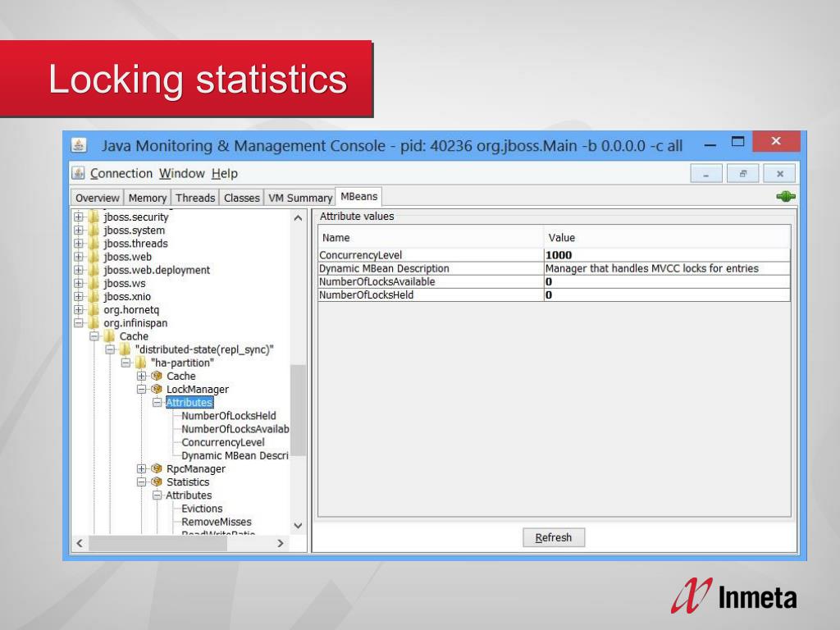The image size is (840, 630).
Task: Click the Value column header
Action: (667, 237)
